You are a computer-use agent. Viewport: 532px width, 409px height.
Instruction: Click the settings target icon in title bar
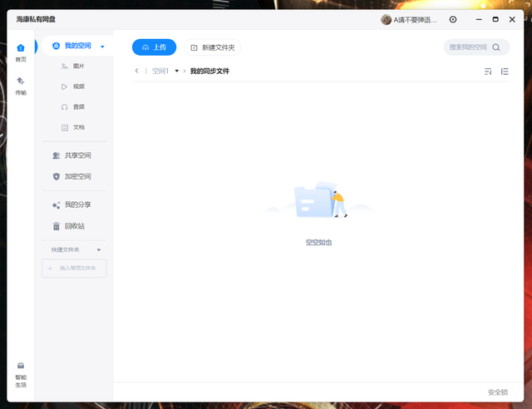(452, 20)
